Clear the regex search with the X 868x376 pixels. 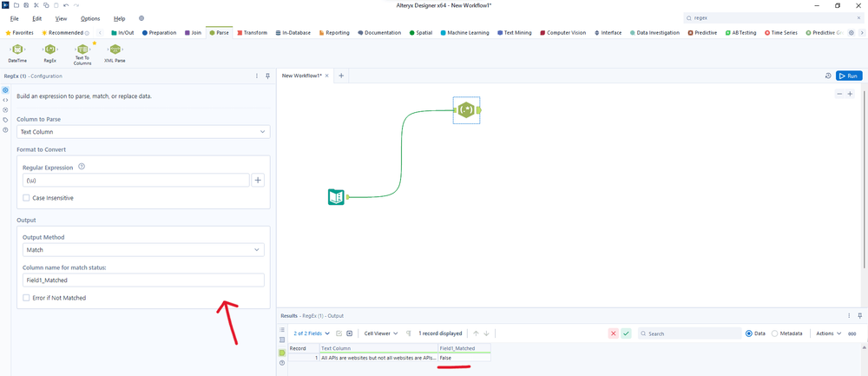click(x=859, y=18)
